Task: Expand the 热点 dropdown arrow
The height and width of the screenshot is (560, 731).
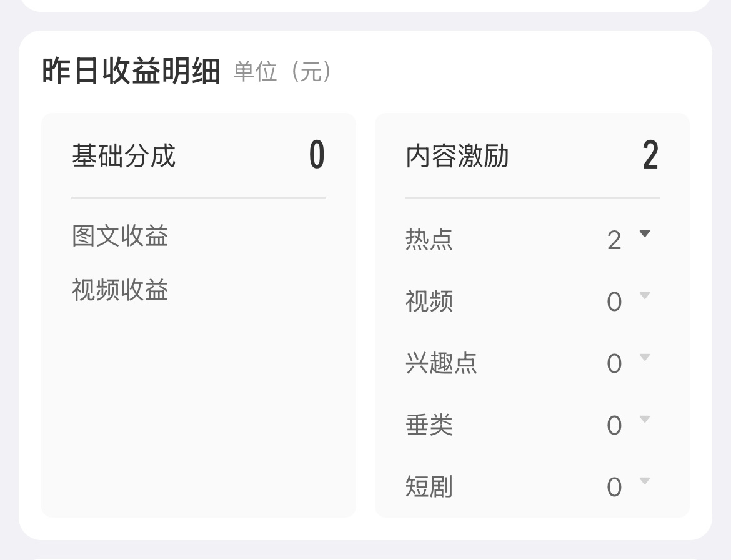Action: tap(645, 234)
